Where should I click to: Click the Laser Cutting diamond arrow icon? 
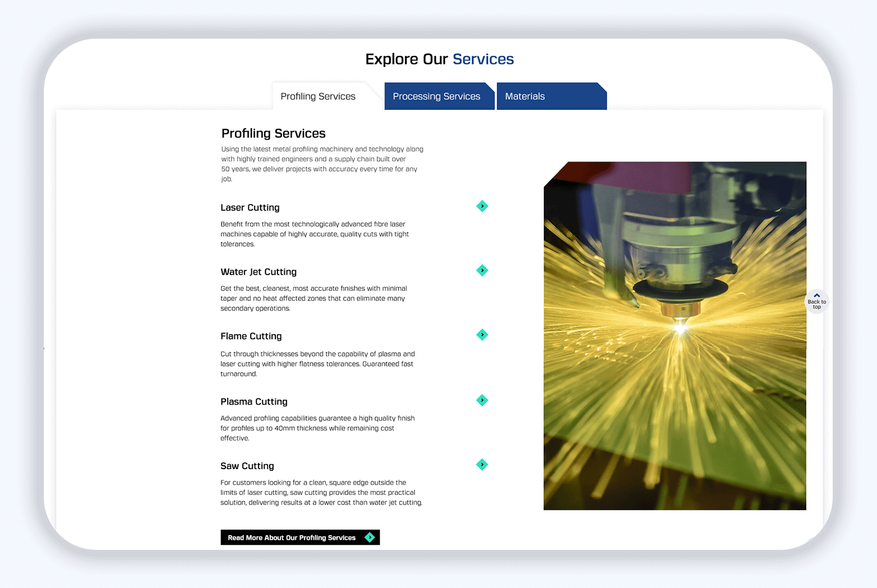482,206
